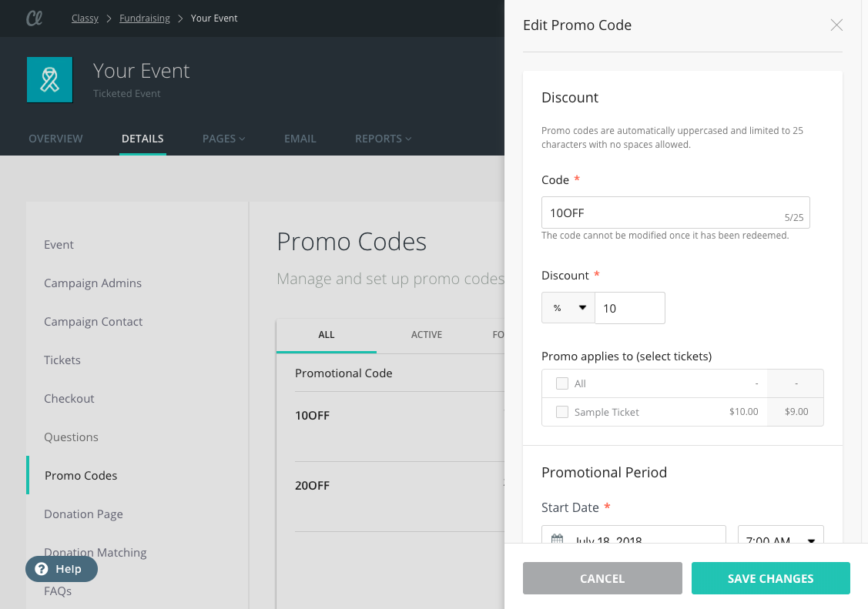Click the Fundraising breadcrumb link
Viewport: 868px width, 609px height.
pyautogui.click(x=145, y=18)
